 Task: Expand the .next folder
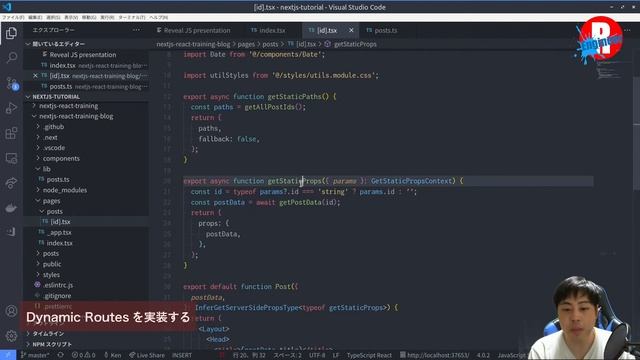tap(51, 138)
